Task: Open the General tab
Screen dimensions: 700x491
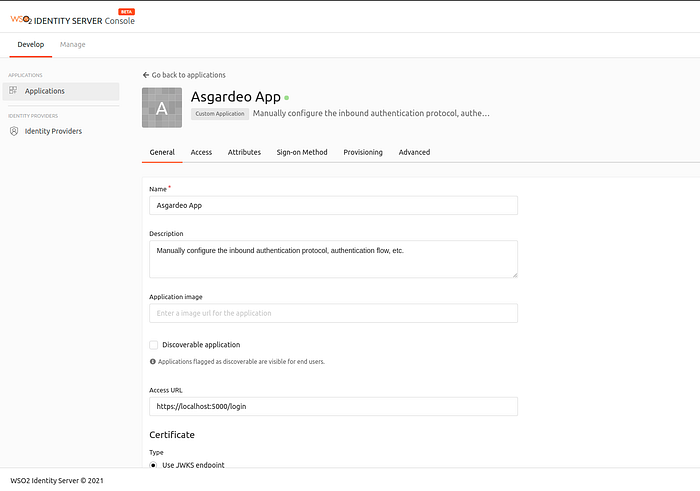Action: pyautogui.click(x=162, y=152)
